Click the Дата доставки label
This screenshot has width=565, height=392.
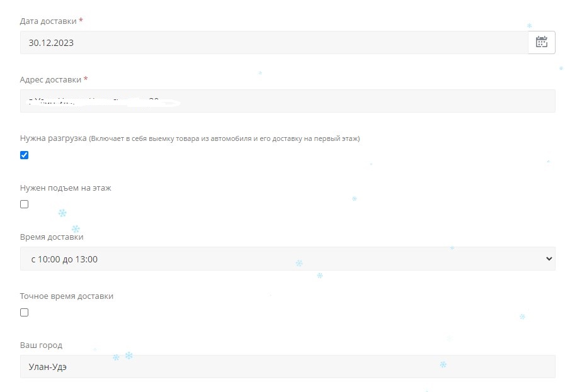coord(48,21)
